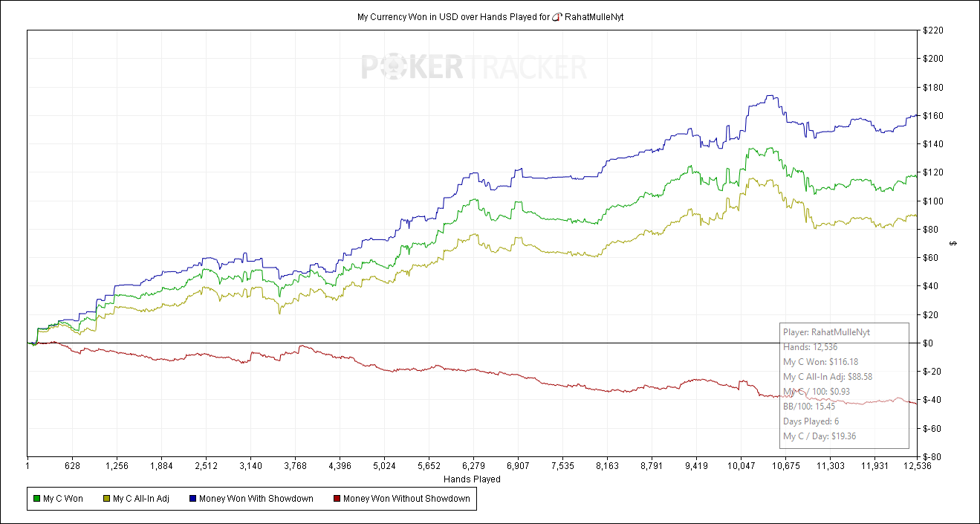
Task: Click the -$40 label on y-axis
Action: pyautogui.click(x=933, y=400)
